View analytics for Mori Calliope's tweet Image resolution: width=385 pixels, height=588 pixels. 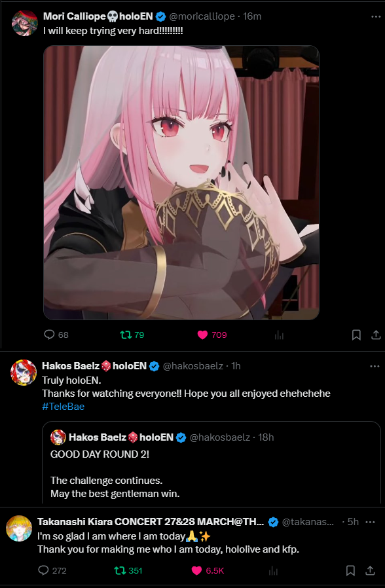(x=279, y=335)
